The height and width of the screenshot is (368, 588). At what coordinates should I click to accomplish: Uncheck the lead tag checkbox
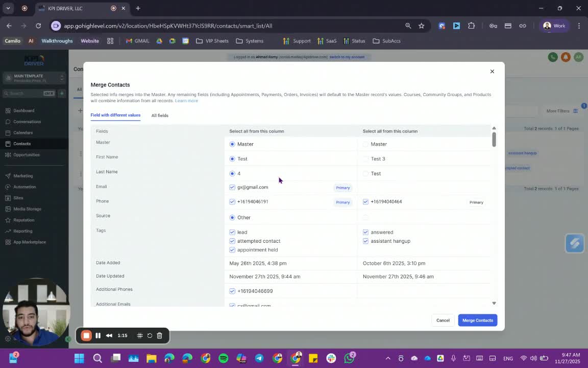coord(232,232)
